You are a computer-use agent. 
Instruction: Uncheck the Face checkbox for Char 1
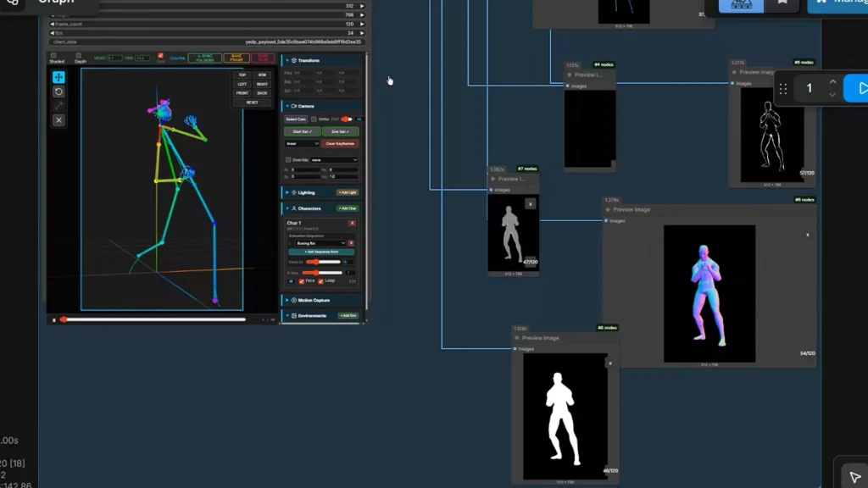point(301,281)
